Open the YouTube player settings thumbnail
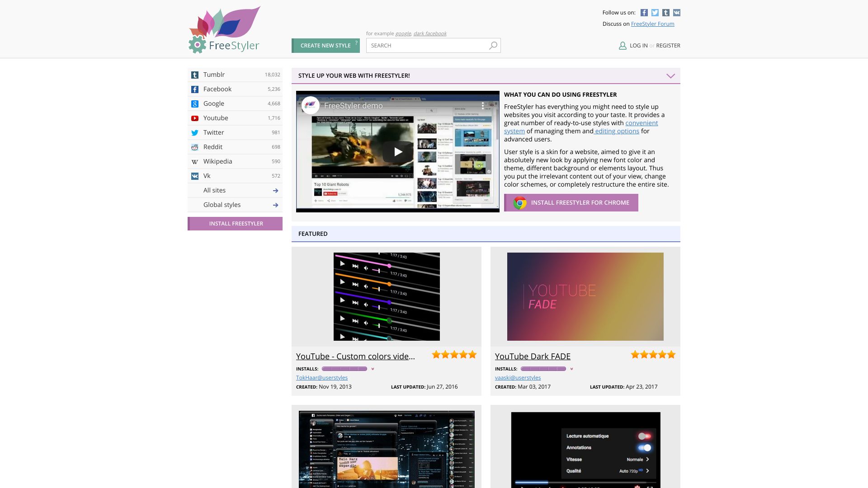Viewport: 868px width, 488px height. click(585, 450)
